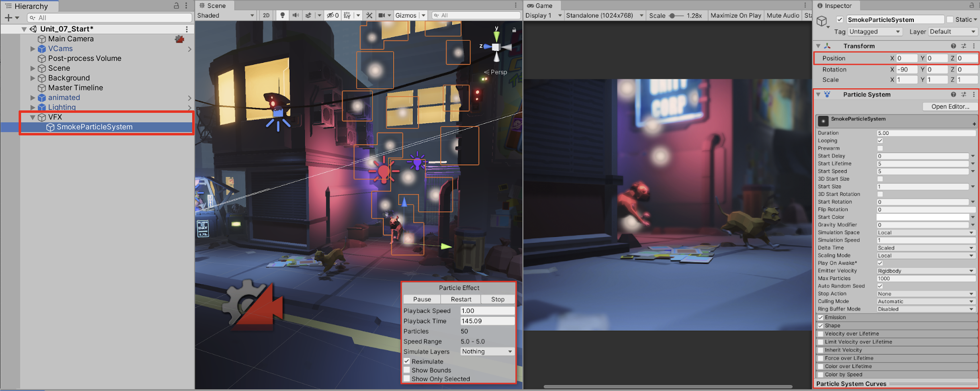The width and height of the screenshot is (980, 391).
Task: Open the component tools icon in Scene toolbar
Action: [370, 15]
